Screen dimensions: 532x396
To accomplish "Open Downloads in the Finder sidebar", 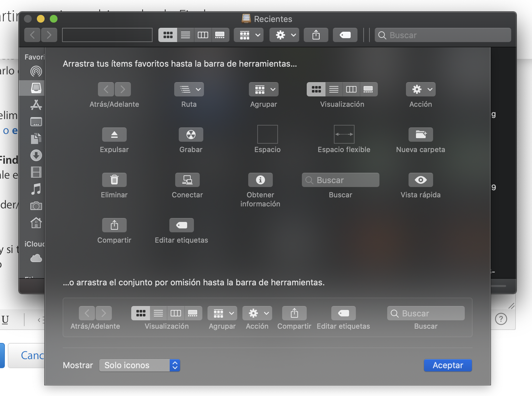I will 36,155.
